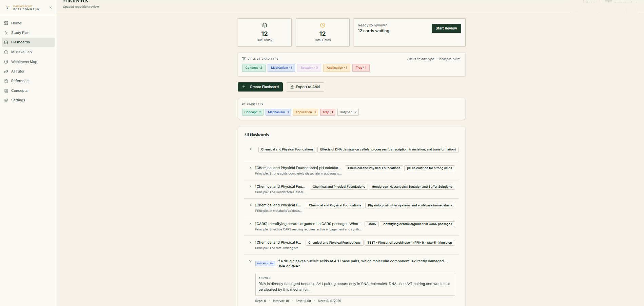Expand the Phosphofructokinase-1 rate-limiting step card
Viewport: 644px width, 306px height.
[250, 243]
